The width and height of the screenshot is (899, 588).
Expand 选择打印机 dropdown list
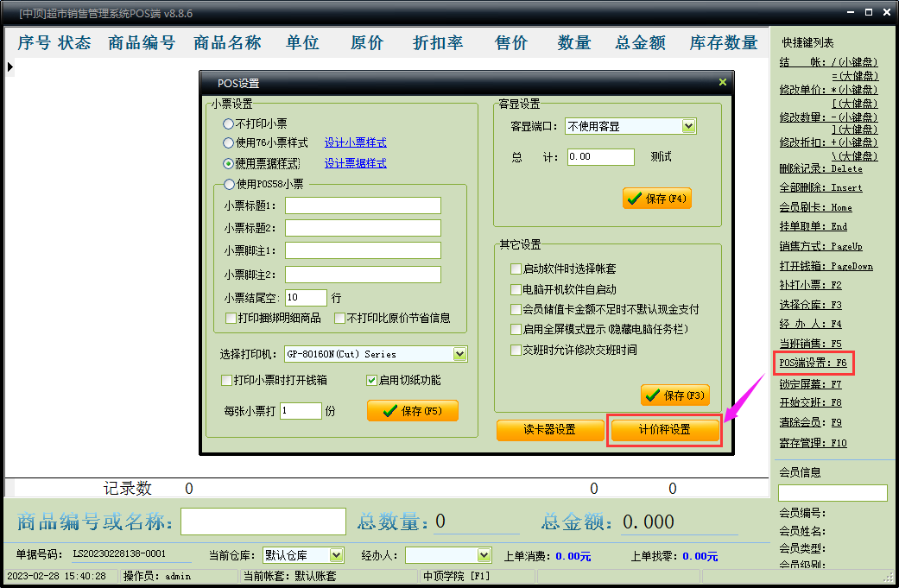(459, 354)
